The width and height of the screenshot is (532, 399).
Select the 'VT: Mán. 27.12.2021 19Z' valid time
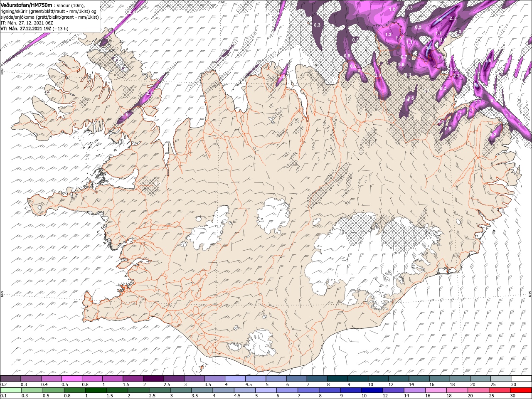click(x=26, y=29)
